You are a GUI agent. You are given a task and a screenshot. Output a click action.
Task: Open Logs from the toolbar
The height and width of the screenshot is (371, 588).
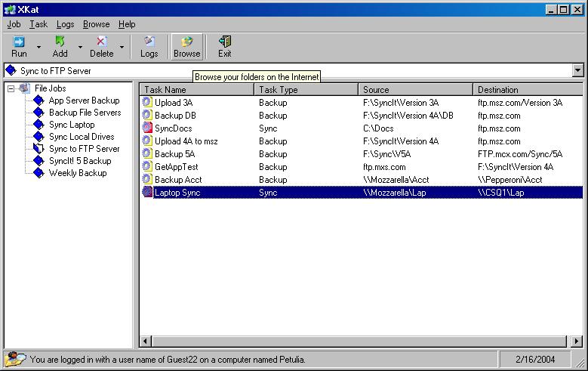coord(149,42)
